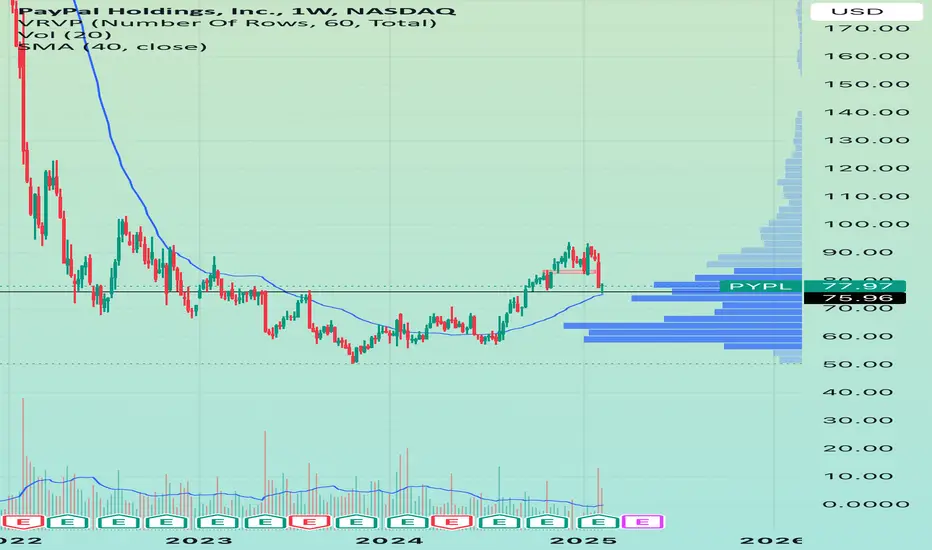Click the 0.0000 price axis label
Screen dimensions: 932x550
point(867,504)
